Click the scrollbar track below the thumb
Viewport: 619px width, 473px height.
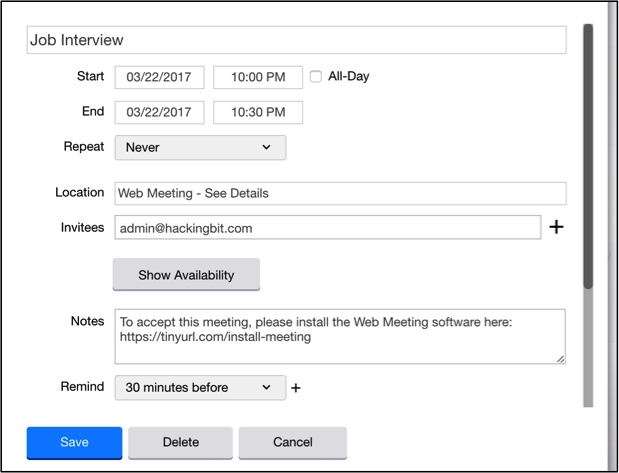point(588,350)
